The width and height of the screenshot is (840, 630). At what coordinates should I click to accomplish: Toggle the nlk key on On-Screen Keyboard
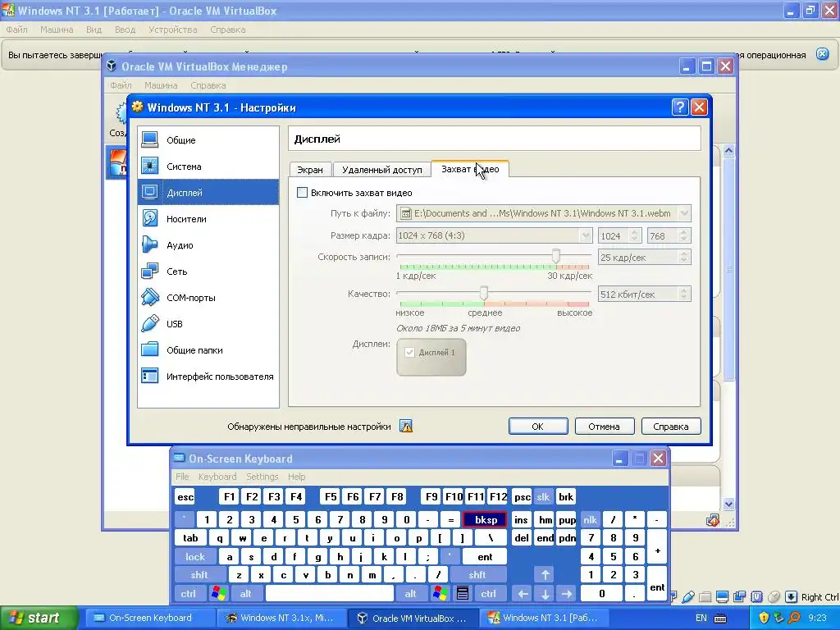click(x=590, y=519)
